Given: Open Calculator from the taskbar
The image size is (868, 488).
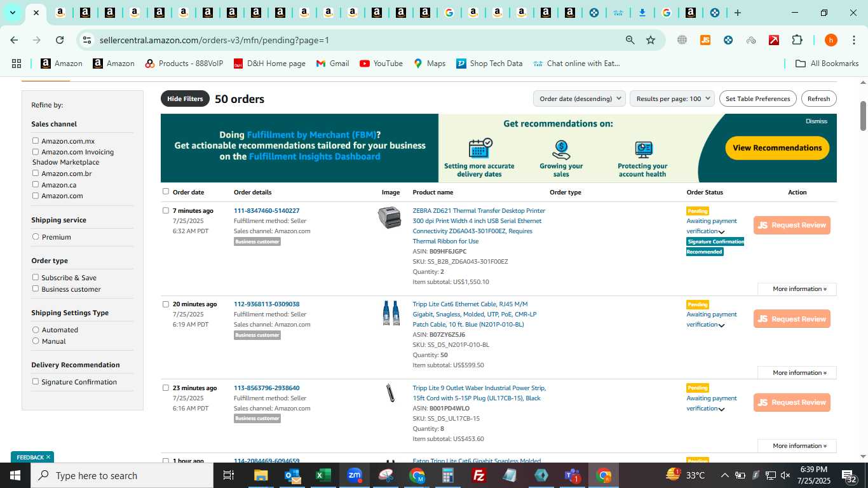Looking at the screenshot, I should 448,475.
